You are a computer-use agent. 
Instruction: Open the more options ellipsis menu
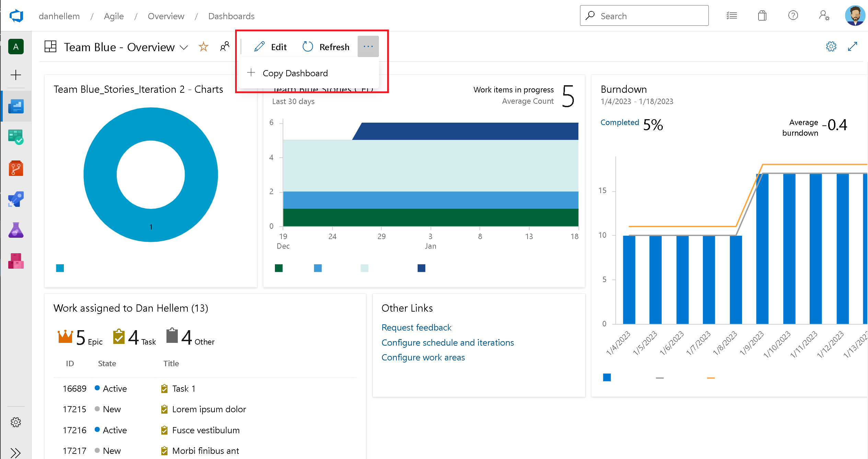point(368,47)
